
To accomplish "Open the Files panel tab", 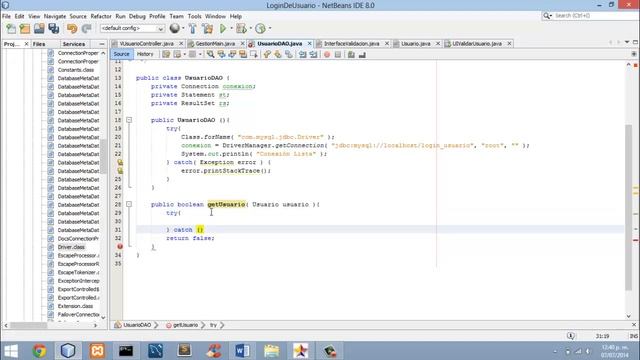I will (x=39, y=44).
